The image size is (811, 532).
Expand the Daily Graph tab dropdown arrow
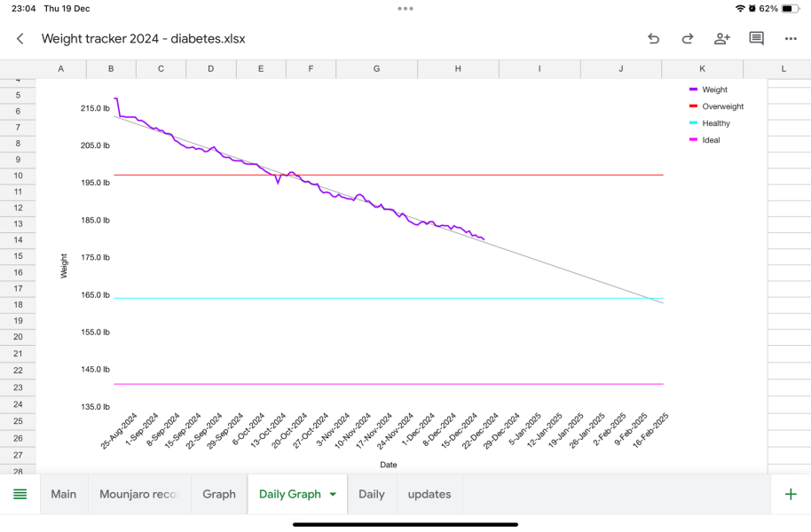(334, 495)
